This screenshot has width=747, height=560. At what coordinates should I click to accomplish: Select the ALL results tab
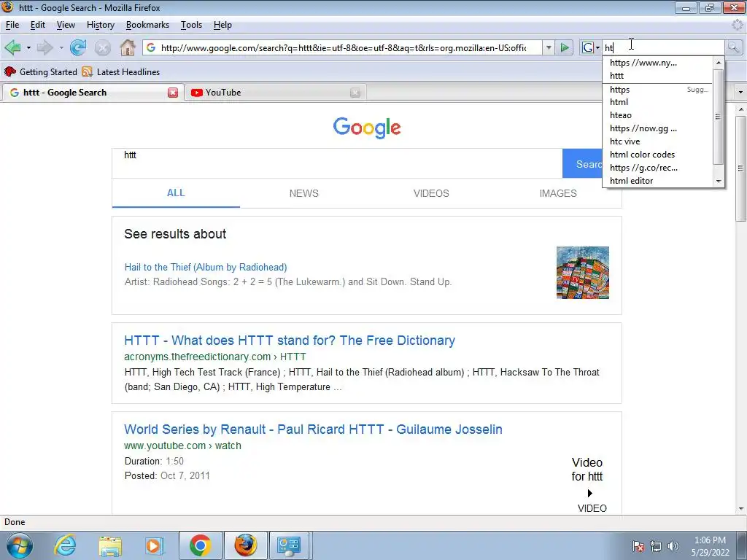pos(176,192)
